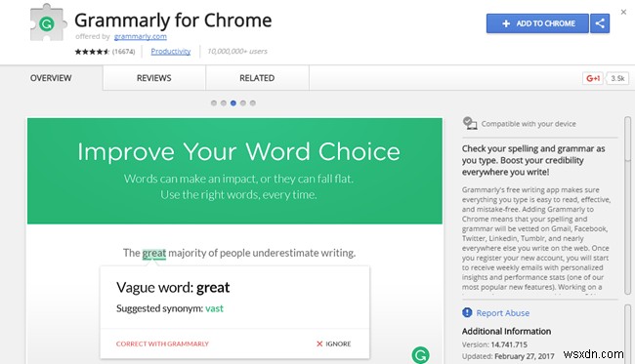Click suggested synonym vast

[214, 308]
